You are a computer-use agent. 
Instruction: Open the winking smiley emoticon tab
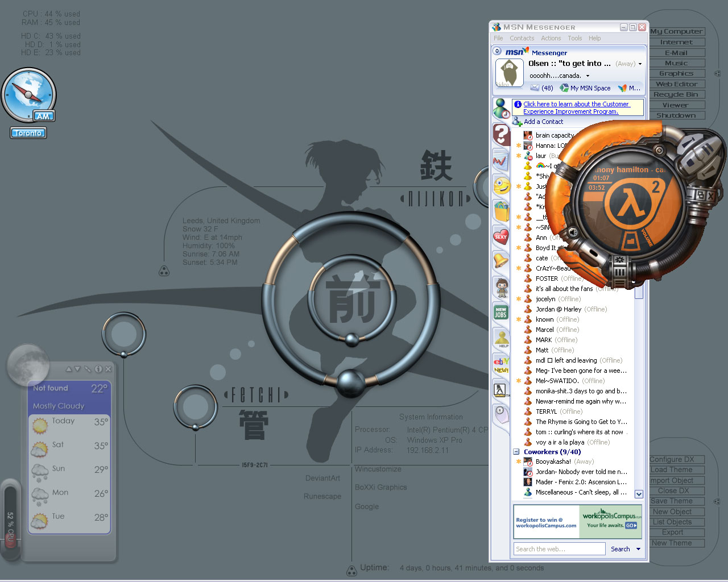pyautogui.click(x=501, y=185)
